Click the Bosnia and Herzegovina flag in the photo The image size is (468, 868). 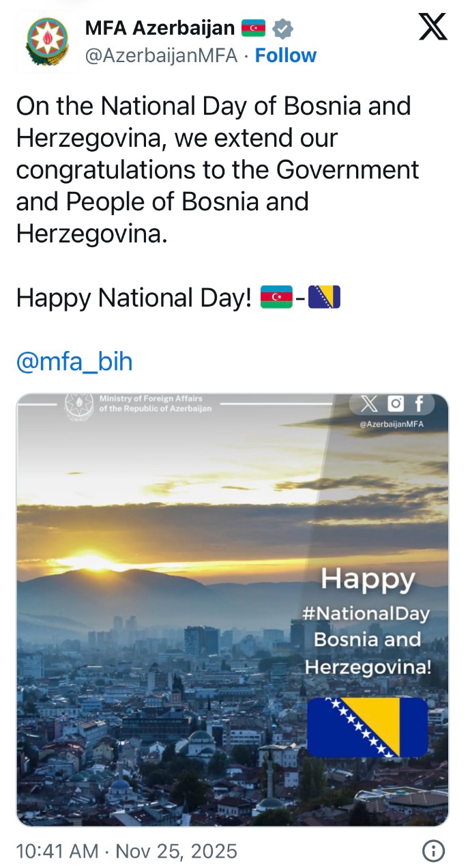pyautogui.click(x=367, y=727)
